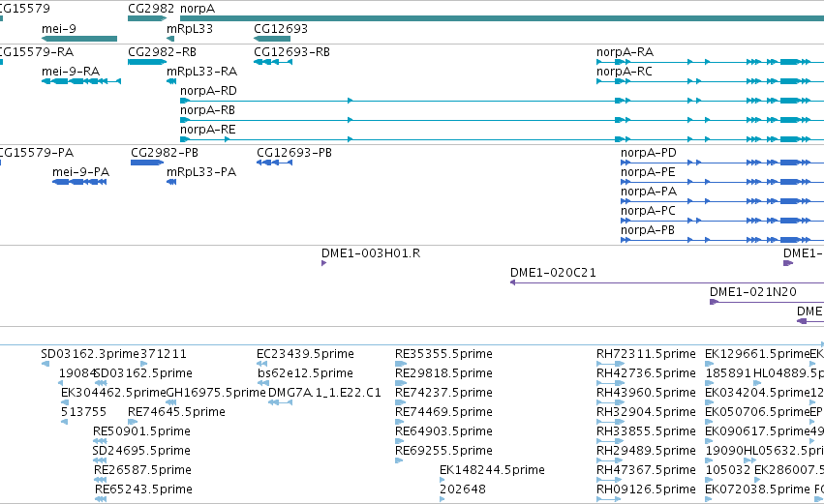824x504 pixels.
Task: Select the DME1-020C21 clone label
Action: tap(553, 273)
